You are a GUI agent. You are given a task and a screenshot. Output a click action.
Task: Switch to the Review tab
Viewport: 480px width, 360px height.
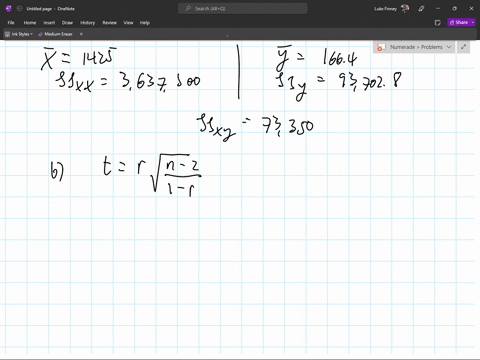[109, 23]
